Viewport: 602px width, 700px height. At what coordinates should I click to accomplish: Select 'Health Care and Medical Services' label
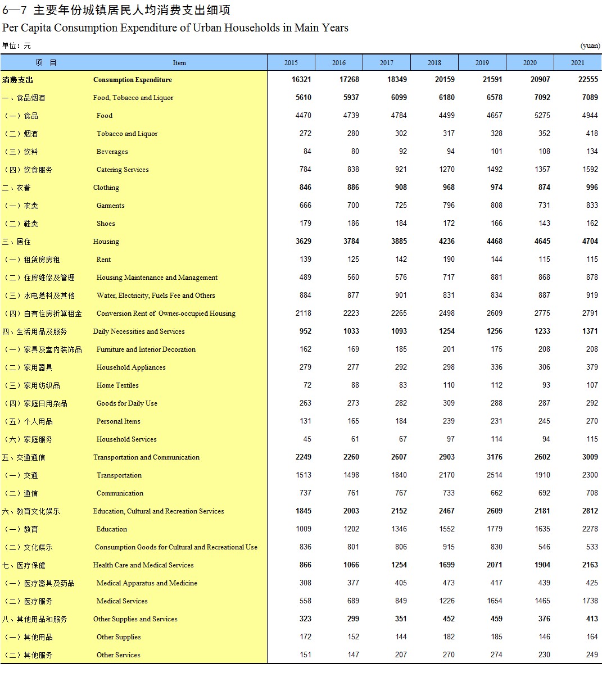pyautogui.click(x=143, y=565)
